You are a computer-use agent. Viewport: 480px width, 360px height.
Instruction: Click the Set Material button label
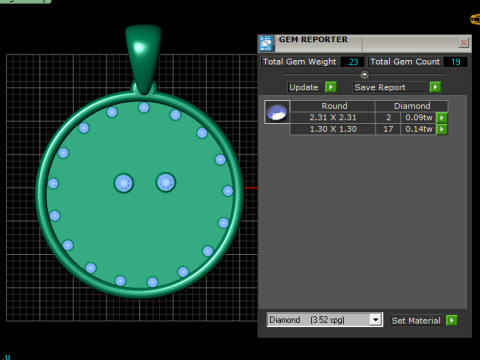point(416,321)
